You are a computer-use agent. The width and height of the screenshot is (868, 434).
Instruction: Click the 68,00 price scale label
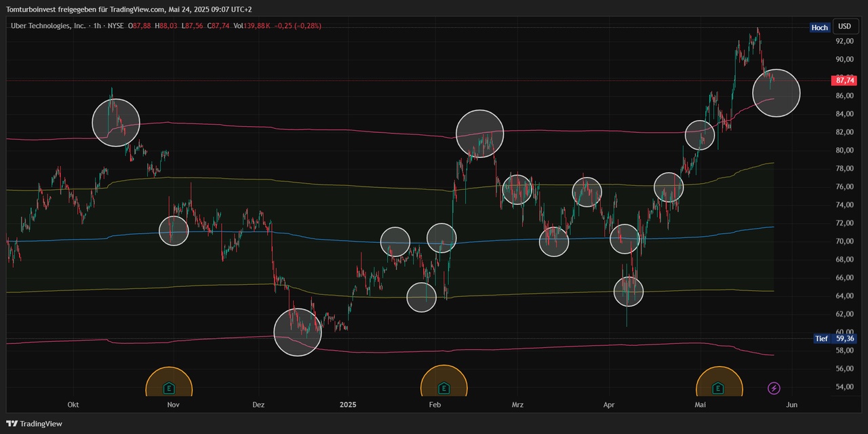click(844, 259)
